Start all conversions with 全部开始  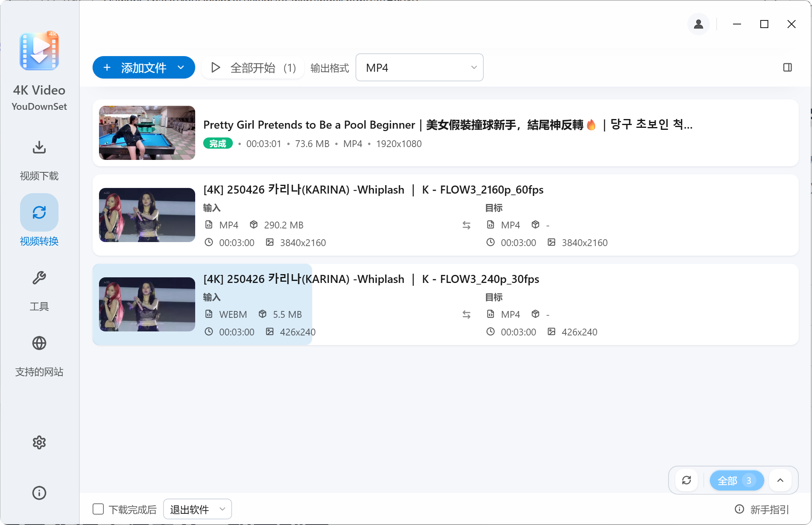(252, 67)
